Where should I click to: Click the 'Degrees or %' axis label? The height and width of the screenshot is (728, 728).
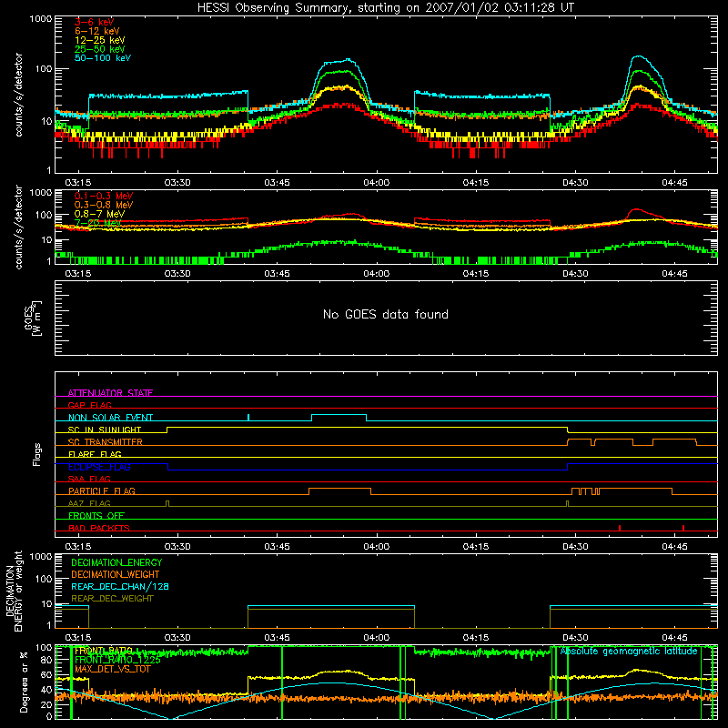pos(24,682)
